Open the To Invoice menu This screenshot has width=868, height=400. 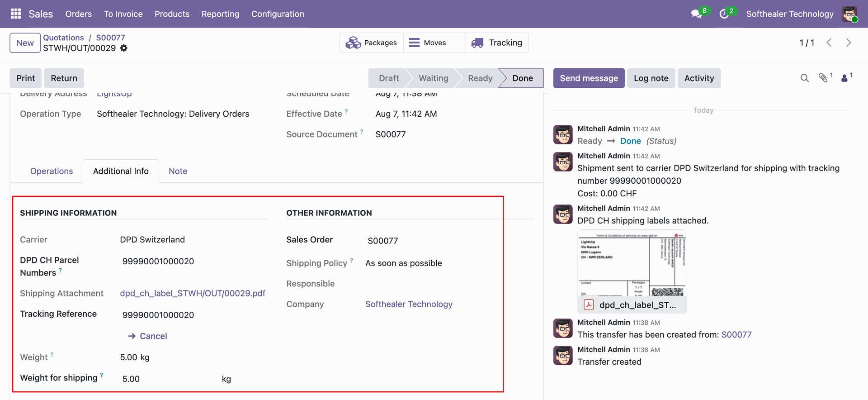tap(123, 14)
